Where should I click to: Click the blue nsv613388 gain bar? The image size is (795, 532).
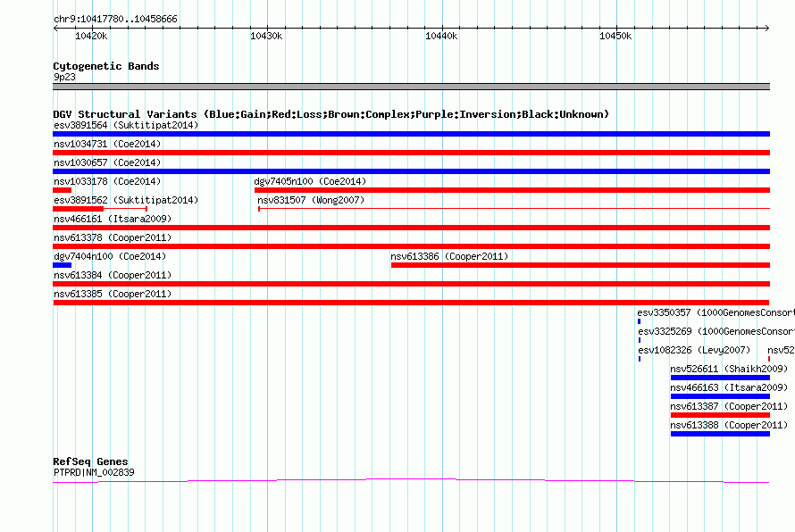(x=720, y=434)
